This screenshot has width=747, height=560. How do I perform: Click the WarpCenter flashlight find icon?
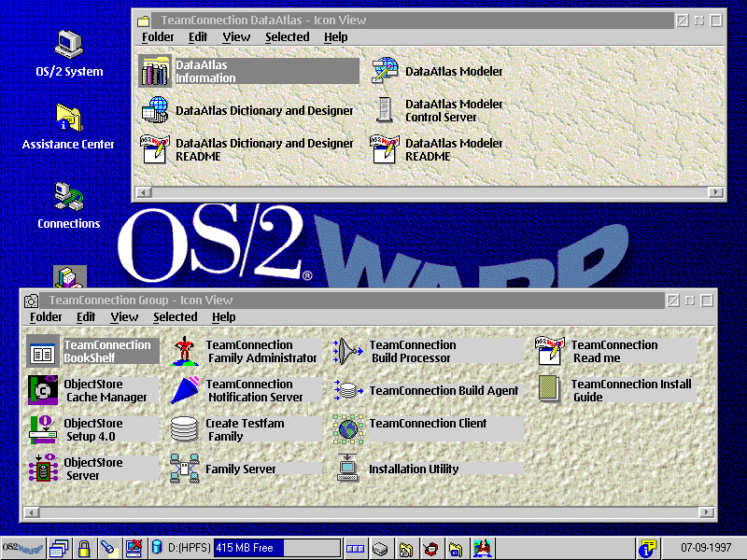pos(108,549)
